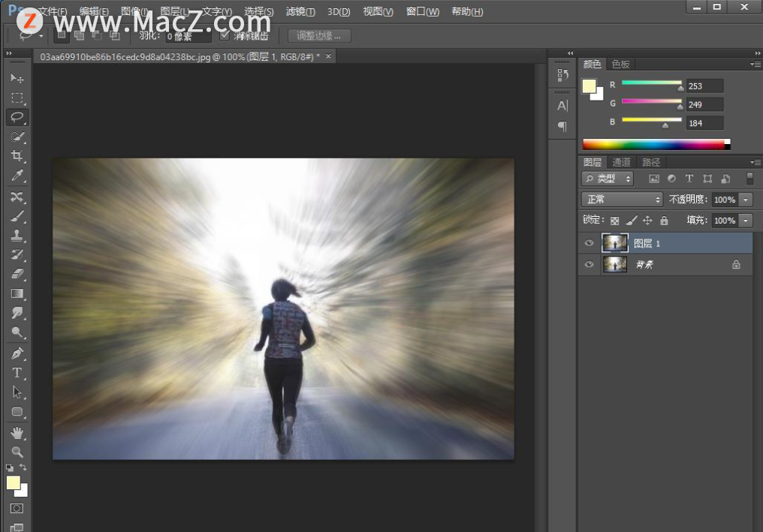Switch to the 通道 tab
Screen dimensions: 763x532
(x=621, y=162)
